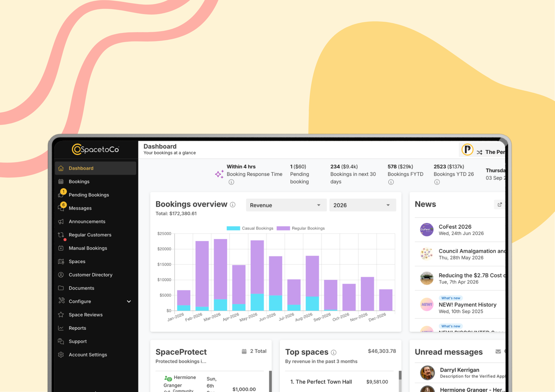Viewport: 555px width, 392px height.
Task: Click the sparkle icon beside Booking Response Time
Action: coord(219,174)
